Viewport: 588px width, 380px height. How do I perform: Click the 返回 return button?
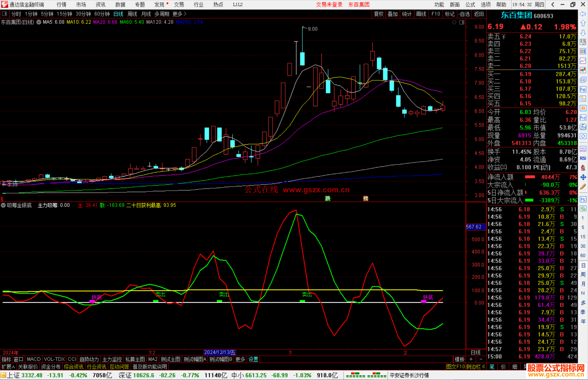pyautogui.click(x=479, y=14)
